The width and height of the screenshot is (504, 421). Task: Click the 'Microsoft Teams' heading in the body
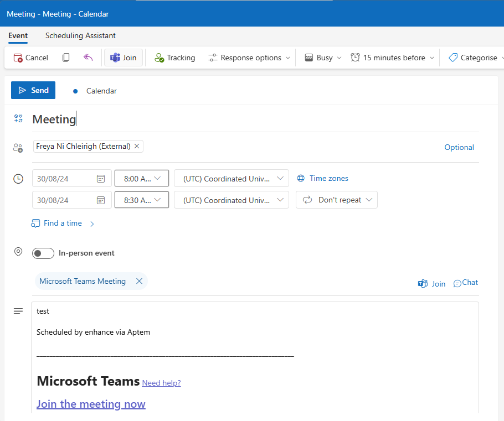click(88, 381)
